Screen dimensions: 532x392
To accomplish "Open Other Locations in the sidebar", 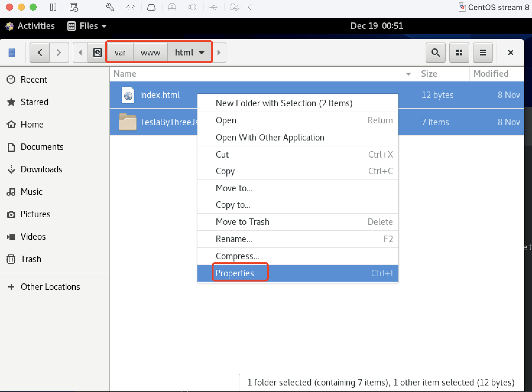I will 50,287.
